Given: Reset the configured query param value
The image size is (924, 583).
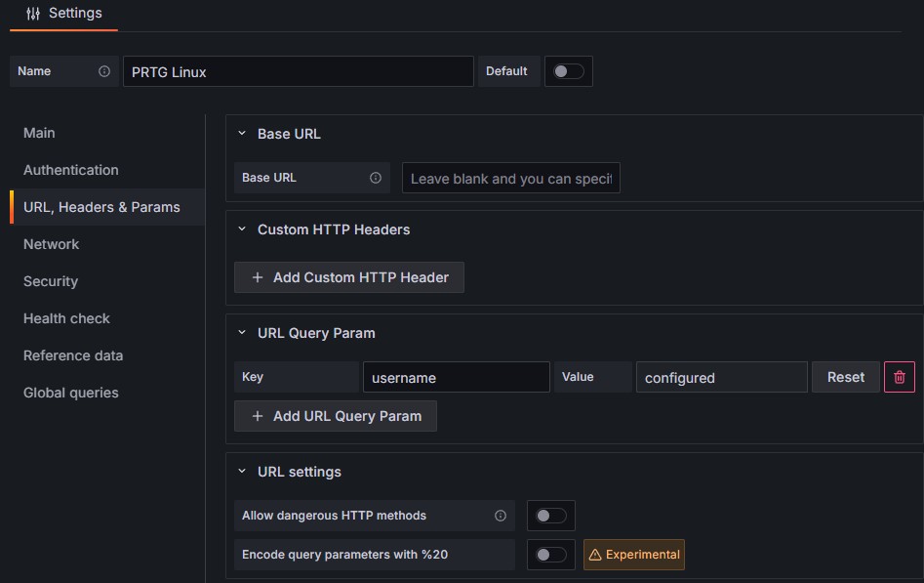Looking at the screenshot, I should (845, 377).
